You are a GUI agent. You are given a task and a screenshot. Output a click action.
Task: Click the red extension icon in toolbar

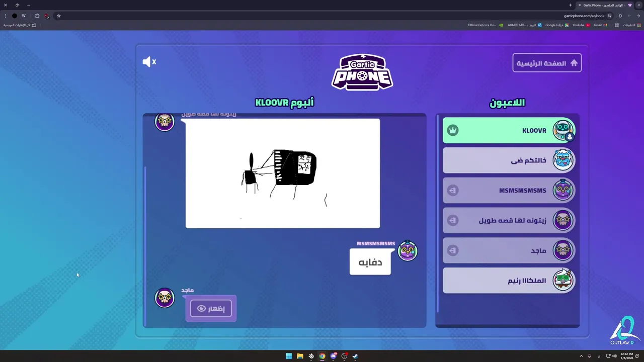[47, 16]
